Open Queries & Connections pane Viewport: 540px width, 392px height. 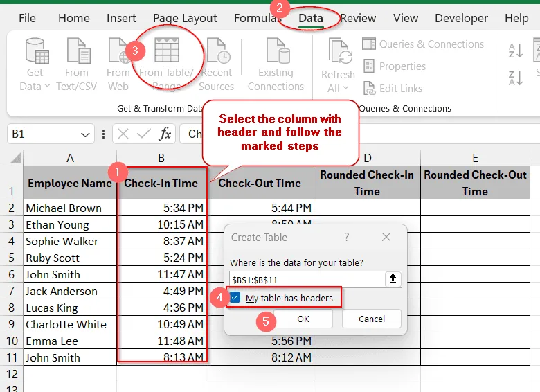point(423,44)
